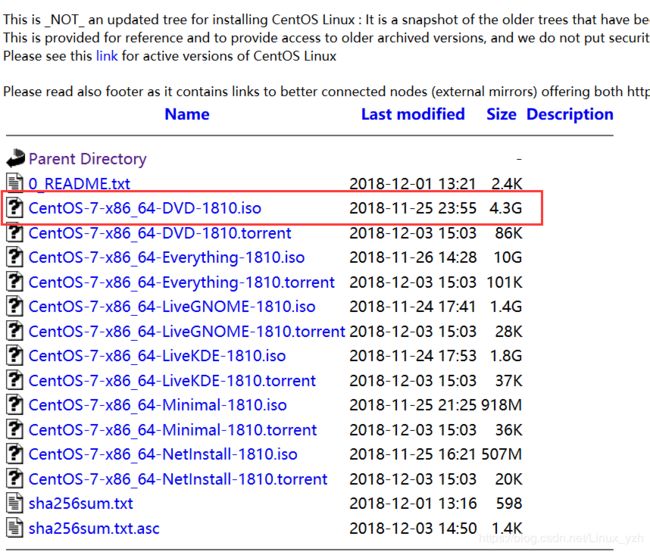Click the 2018-12-01 13:16 sha256sum.txt date

pyautogui.click(x=413, y=504)
